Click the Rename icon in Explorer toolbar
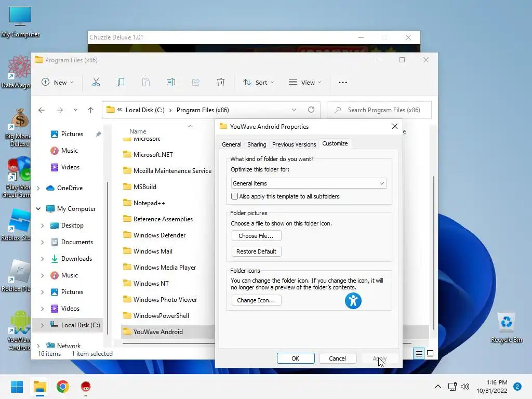Screen dimensions: 532x399 click(170, 82)
